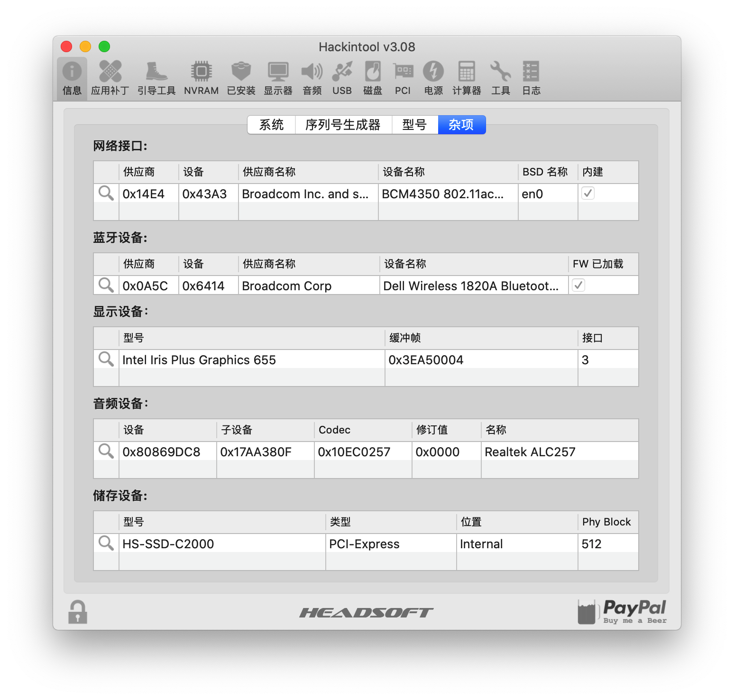Select the en0 BSD name cell
Image resolution: width=734 pixels, height=700 pixels.
pyautogui.click(x=548, y=193)
